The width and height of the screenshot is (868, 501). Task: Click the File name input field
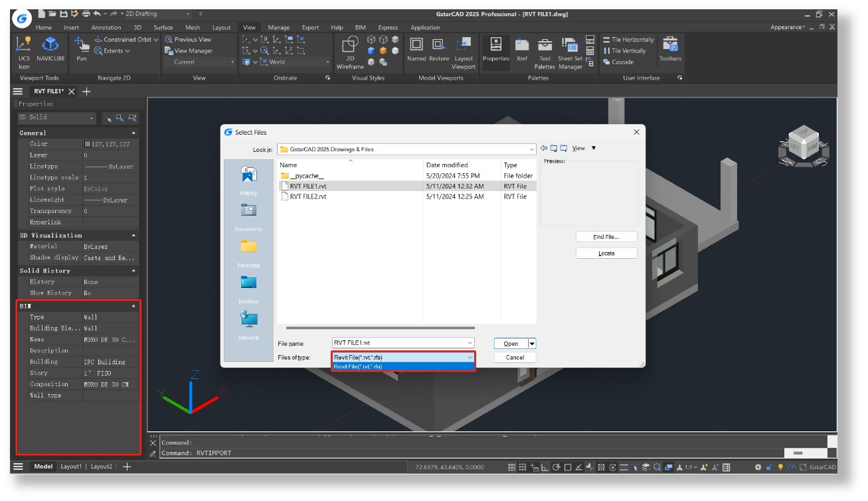[x=403, y=343]
